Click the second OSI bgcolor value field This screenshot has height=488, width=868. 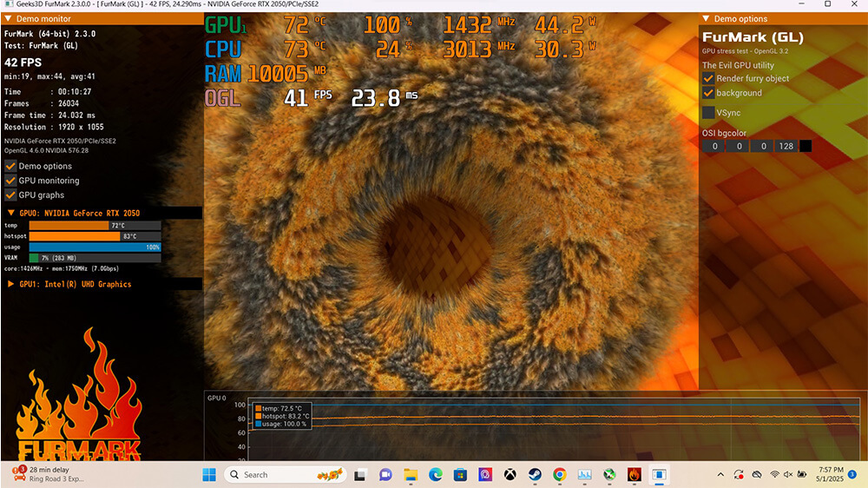[739, 146]
